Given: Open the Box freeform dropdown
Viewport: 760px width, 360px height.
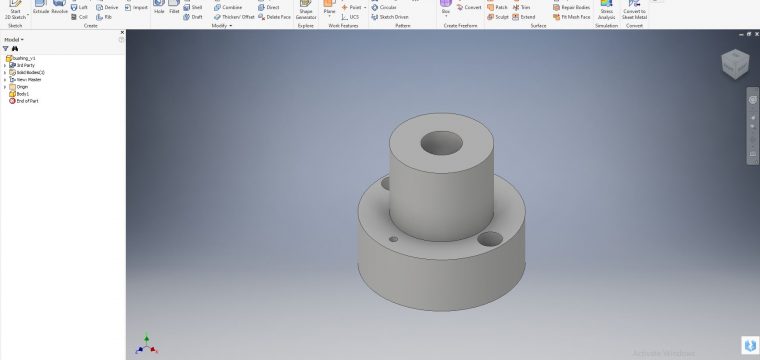Looking at the screenshot, I should (x=445, y=16).
